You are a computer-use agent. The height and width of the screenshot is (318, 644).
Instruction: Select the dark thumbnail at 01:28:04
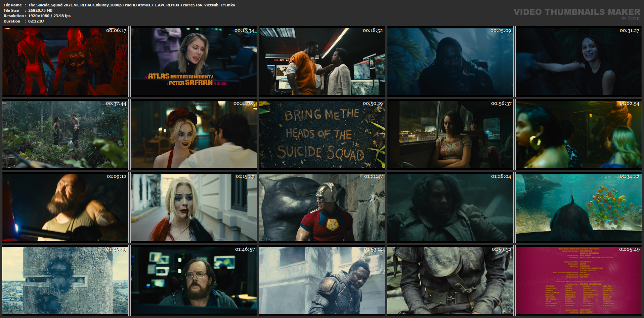click(x=450, y=207)
